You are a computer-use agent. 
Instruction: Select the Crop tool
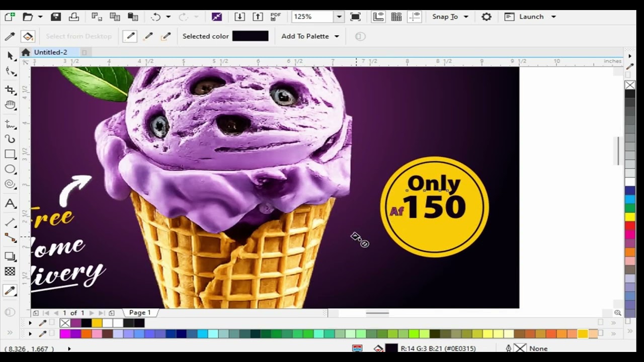click(x=10, y=89)
